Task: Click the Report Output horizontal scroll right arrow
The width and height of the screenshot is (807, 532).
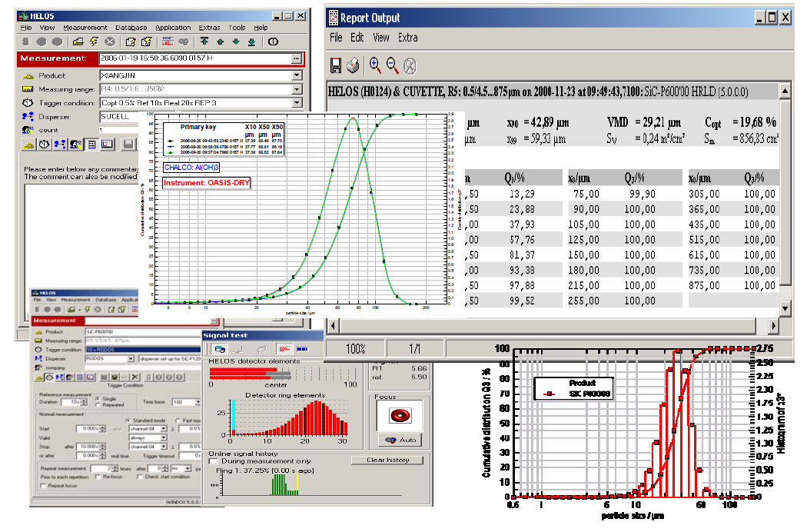Action: coord(773,326)
